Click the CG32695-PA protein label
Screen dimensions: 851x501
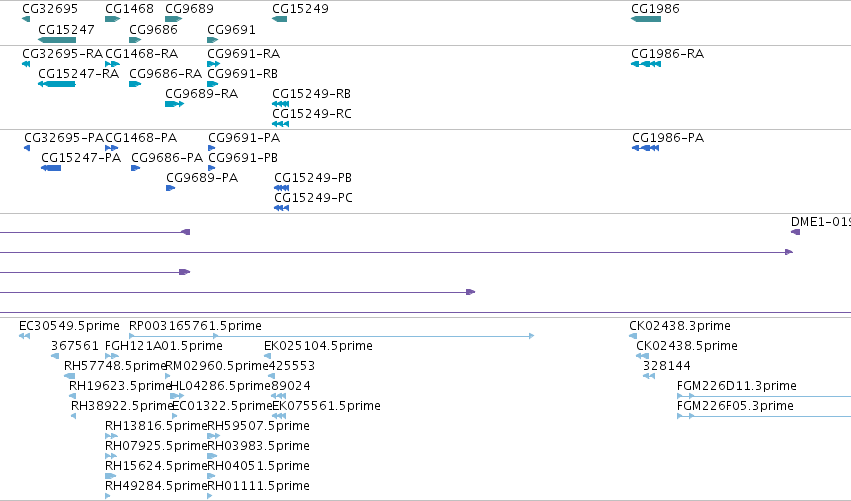click(64, 138)
